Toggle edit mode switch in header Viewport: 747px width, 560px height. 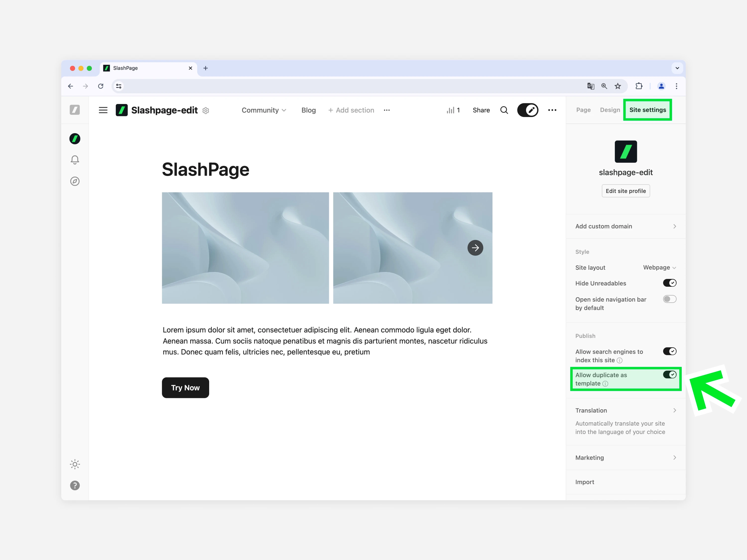pyautogui.click(x=527, y=110)
